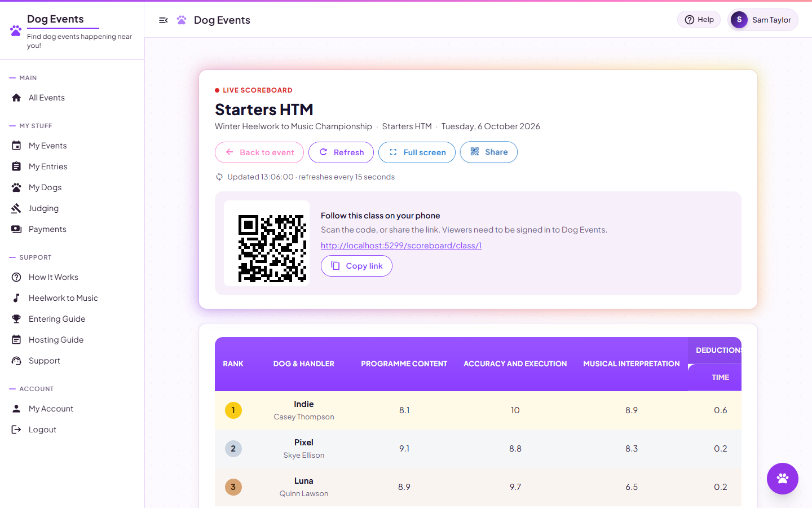Click the Share button with QR icon
The width and height of the screenshot is (812, 508).
[489, 152]
